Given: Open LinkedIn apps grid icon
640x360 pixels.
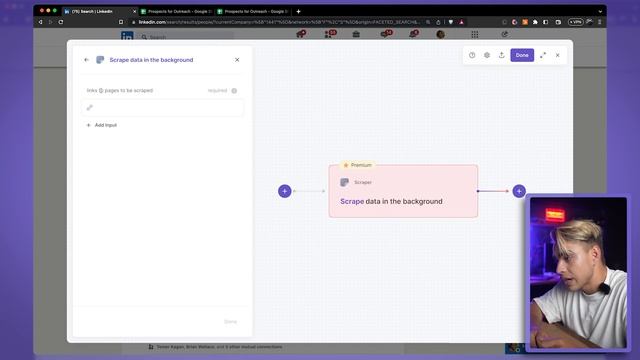Looking at the screenshot, I should point(475,34).
